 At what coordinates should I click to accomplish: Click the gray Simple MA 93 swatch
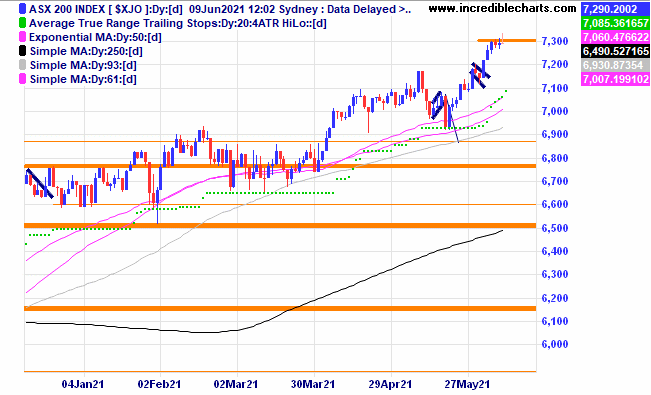pos(22,65)
